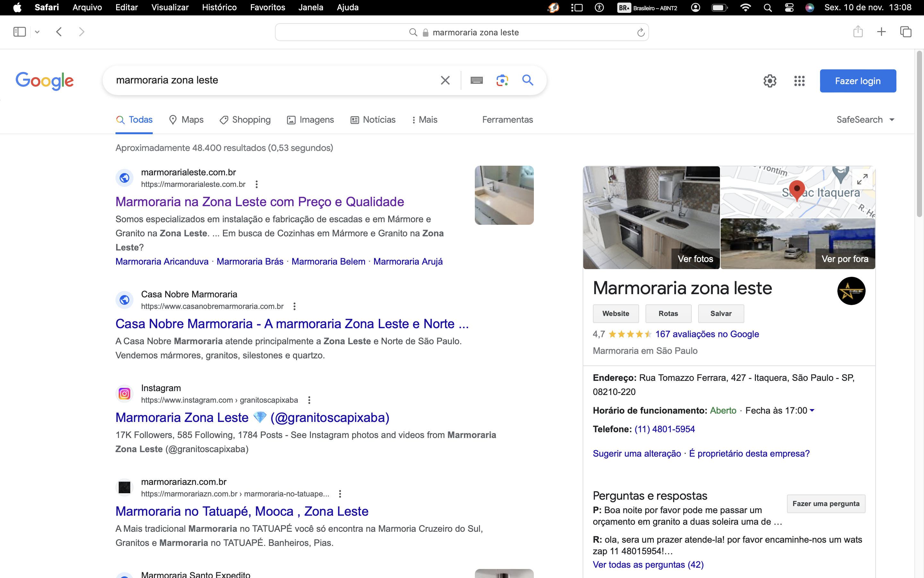The width and height of the screenshot is (924, 578).
Task: Click the Website button
Action: coord(615,313)
